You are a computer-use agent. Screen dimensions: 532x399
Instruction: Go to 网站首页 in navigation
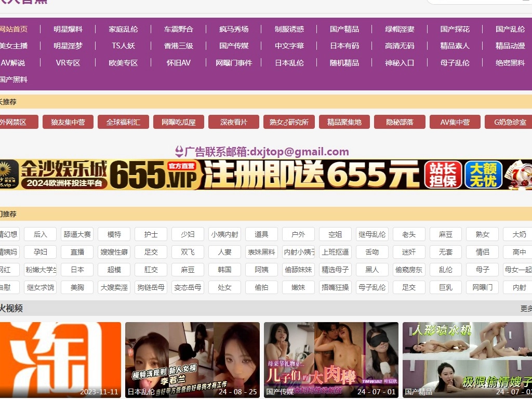pyautogui.click(x=14, y=29)
